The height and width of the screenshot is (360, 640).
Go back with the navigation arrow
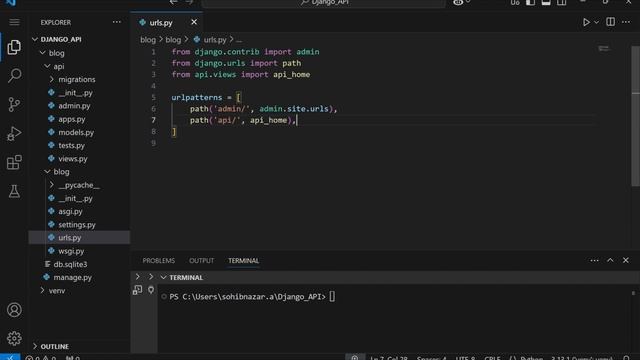pyautogui.click(x=173, y=2)
